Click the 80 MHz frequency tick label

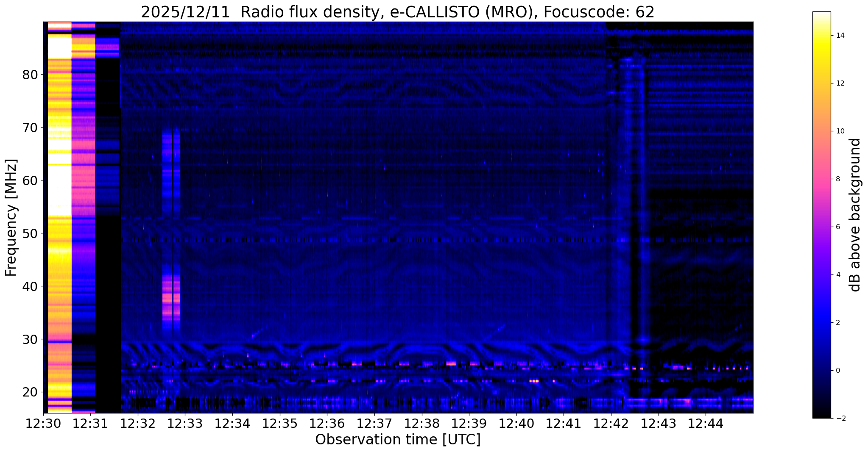tap(30, 75)
